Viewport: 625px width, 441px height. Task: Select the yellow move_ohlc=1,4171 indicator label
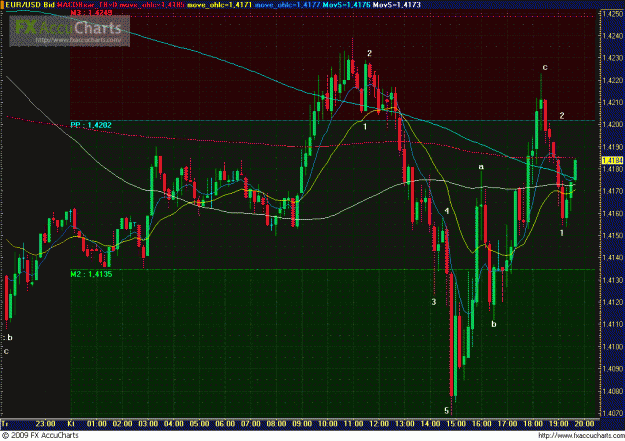point(220,5)
